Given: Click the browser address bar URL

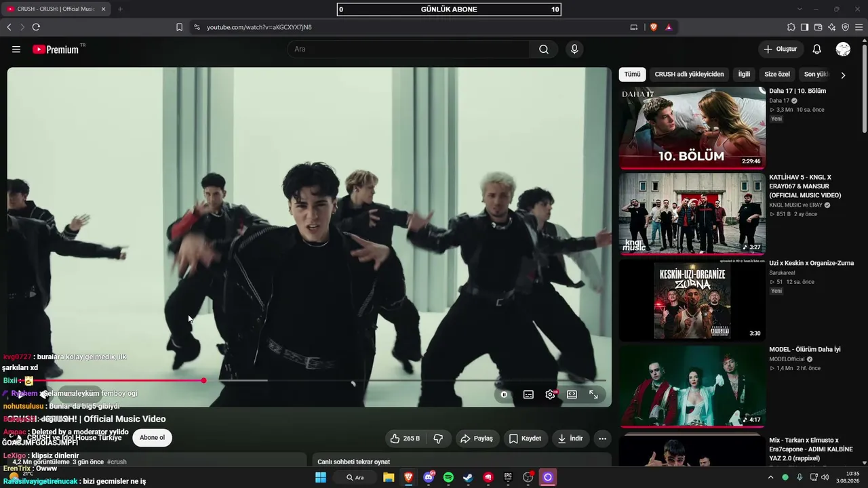Looking at the screenshot, I should tap(259, 27).
